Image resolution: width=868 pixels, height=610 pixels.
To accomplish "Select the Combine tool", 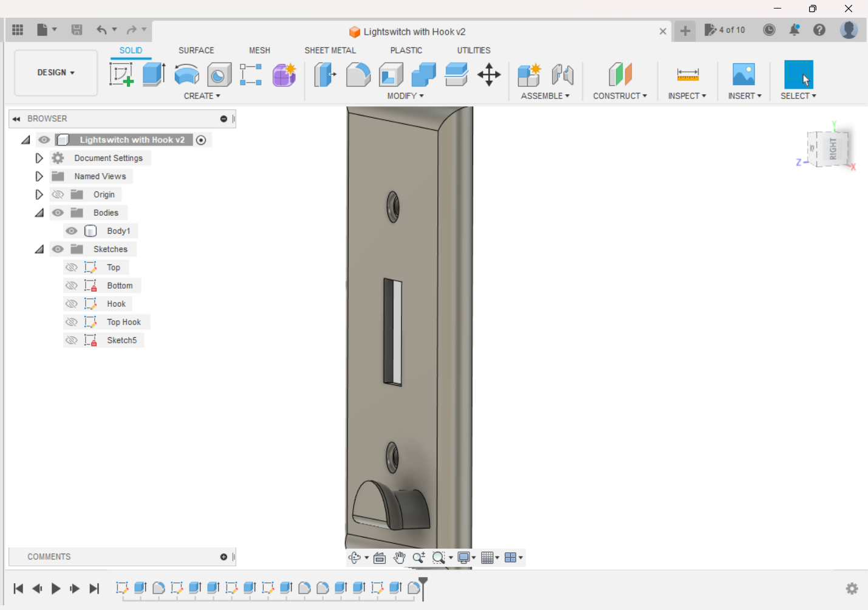I will tap(423, 75).
